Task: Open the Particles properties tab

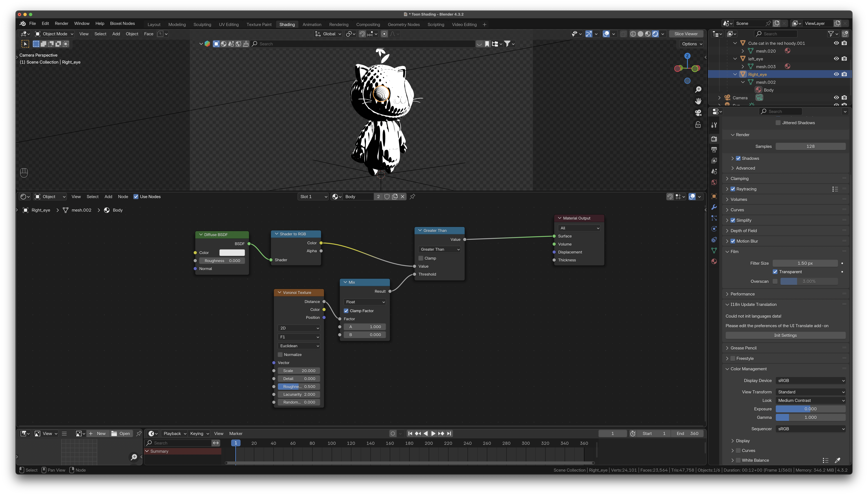Action: 714,218
